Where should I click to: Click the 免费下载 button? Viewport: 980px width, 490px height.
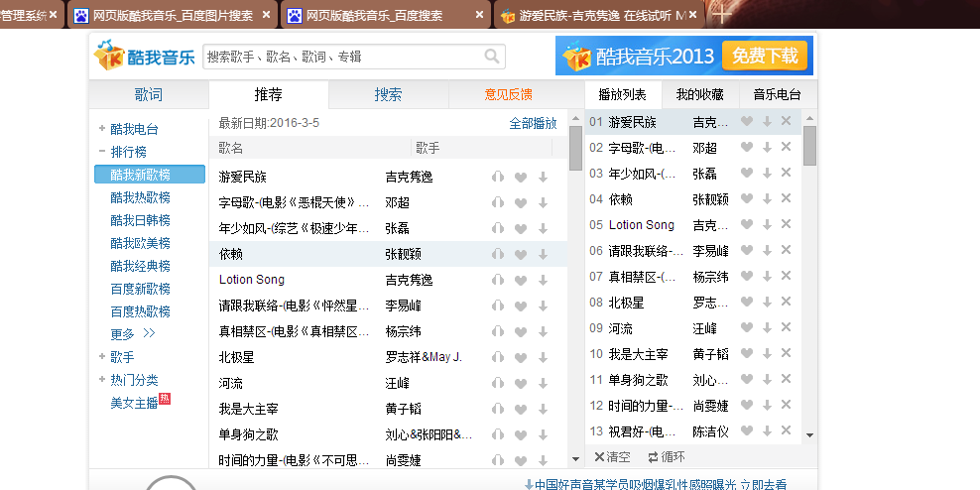[x=765, y=57]
